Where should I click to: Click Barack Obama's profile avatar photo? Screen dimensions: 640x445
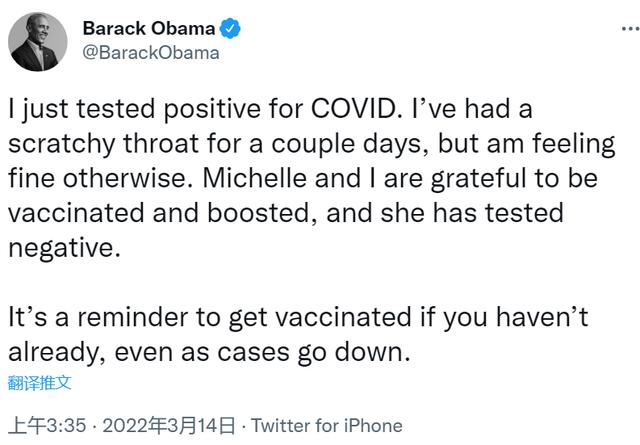tap(39, 42)
